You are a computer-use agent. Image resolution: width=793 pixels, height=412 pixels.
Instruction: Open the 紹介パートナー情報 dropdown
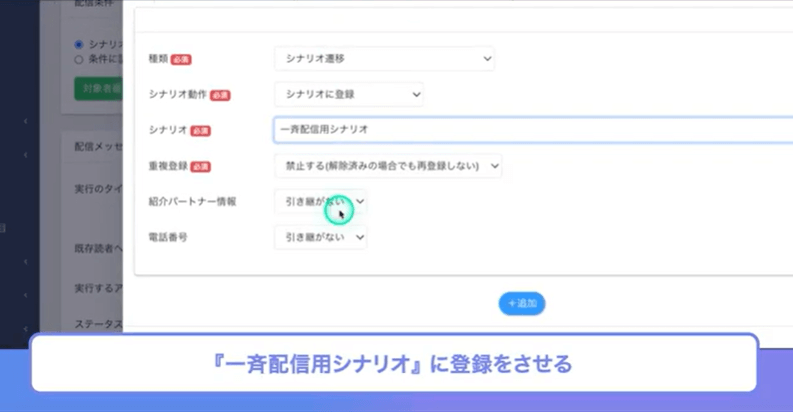pyautogui.click(x=320, y=201)
